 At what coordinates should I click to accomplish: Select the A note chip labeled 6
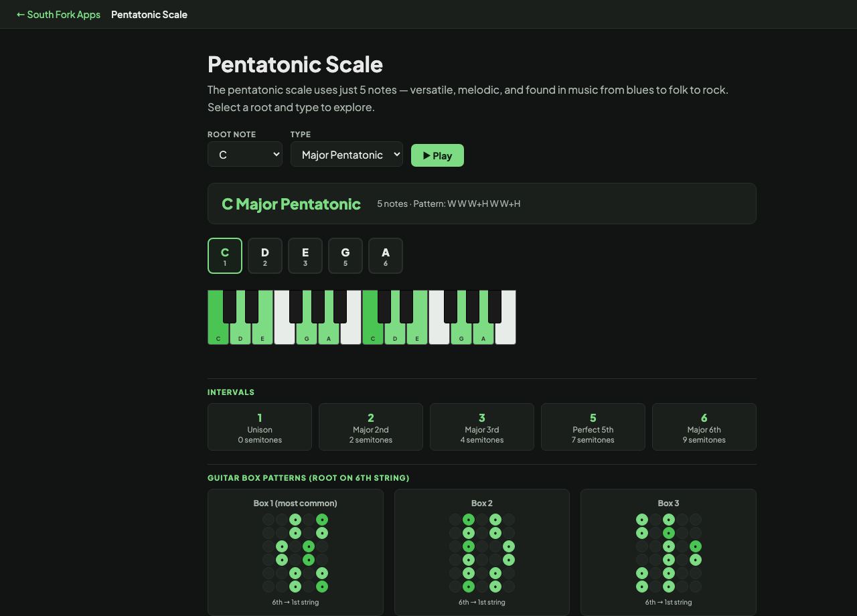pyautogui.click(x=386, y=256)
